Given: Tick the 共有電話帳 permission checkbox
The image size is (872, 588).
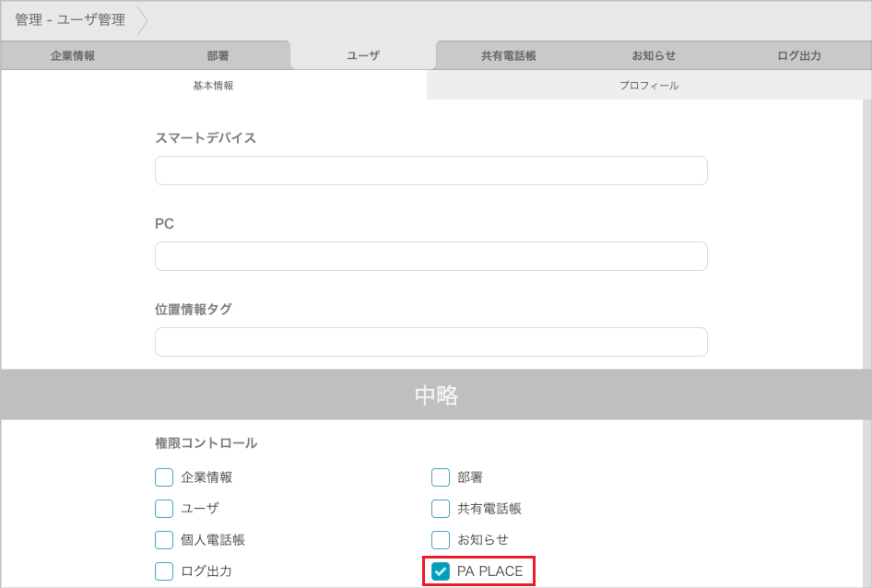Looking at the screenshot, I should tap(441, 509).
